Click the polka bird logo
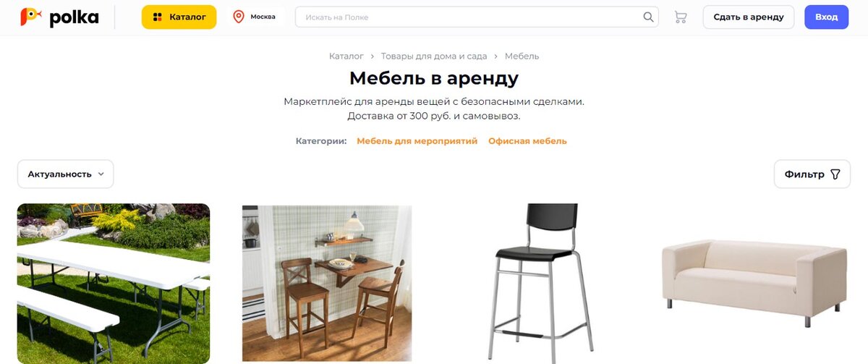The height and width of the screenshot is (364, 868). (x=30, y=16)
